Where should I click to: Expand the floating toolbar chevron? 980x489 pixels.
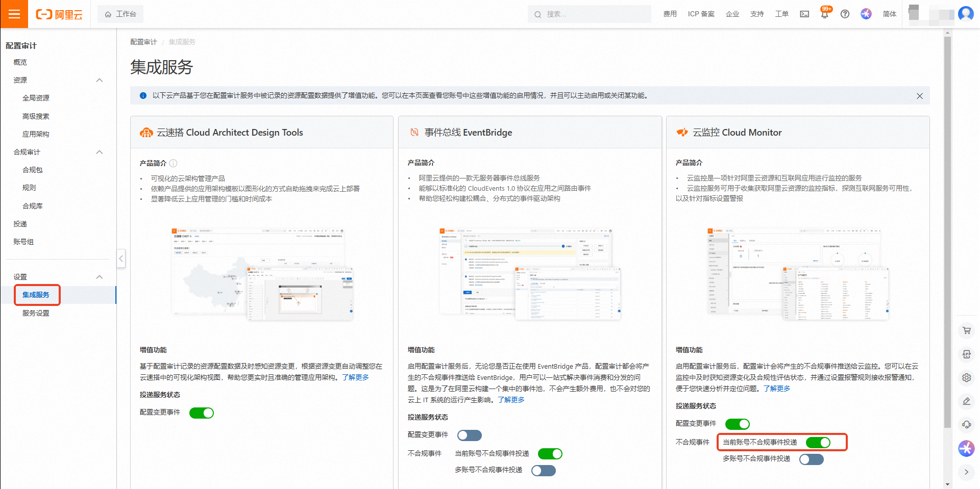[x=966, y=472]
